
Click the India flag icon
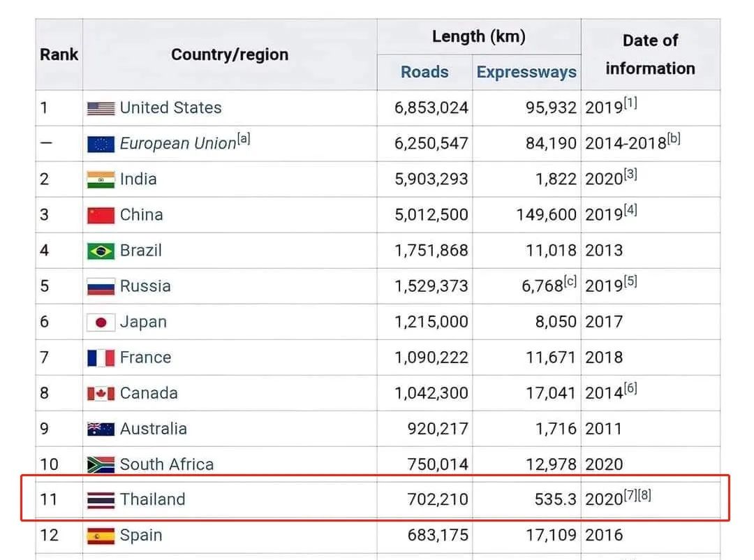[101, 179]
